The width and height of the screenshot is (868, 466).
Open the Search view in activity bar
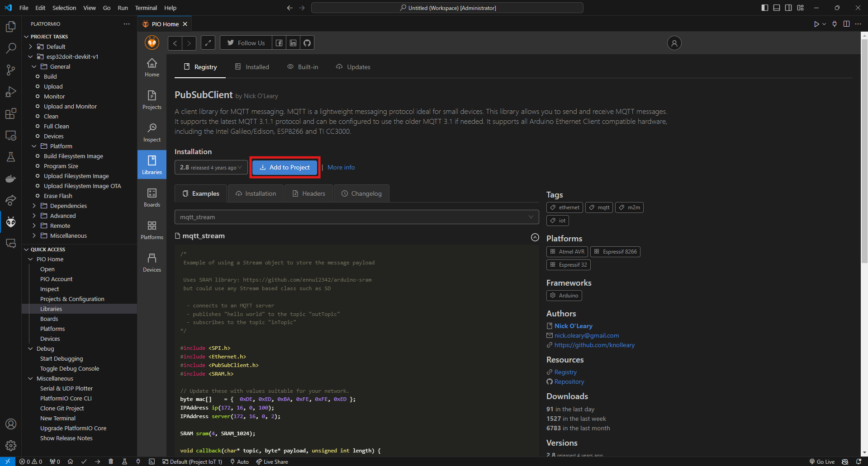pos(11,48)
